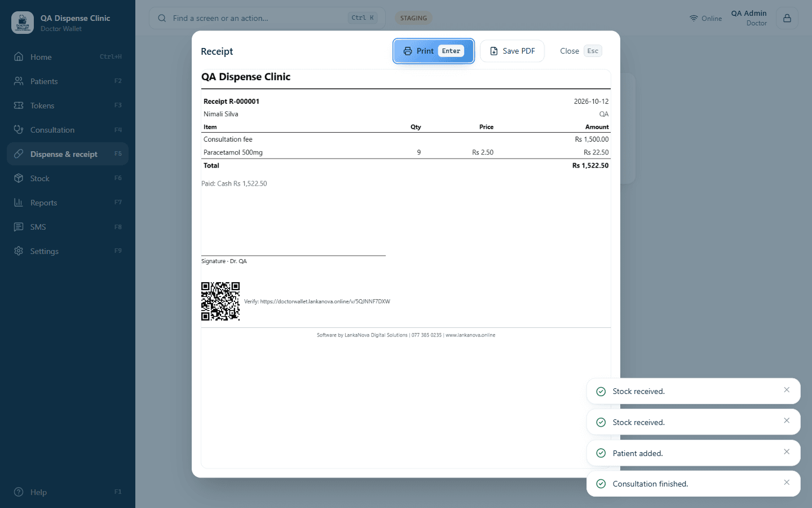The width and height of the screenshot is (812, 508).
Task: Click the Settings gear icon
Action: 19,251
